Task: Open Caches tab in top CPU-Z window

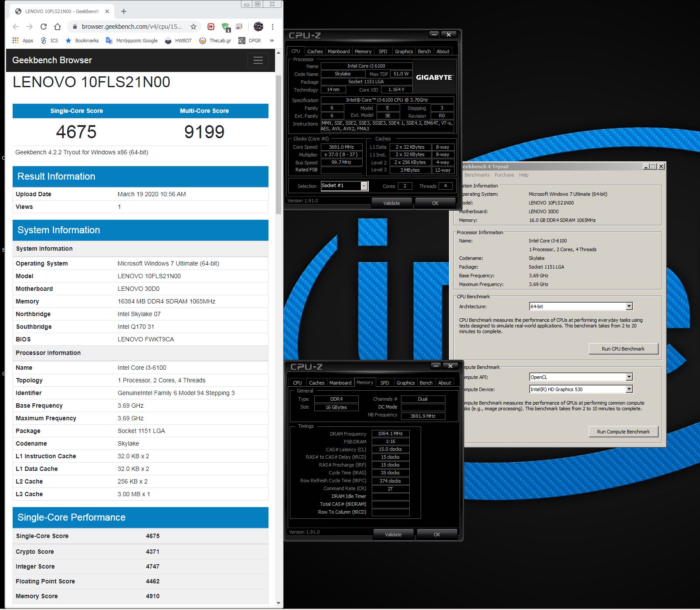Action: pos(315,51)
